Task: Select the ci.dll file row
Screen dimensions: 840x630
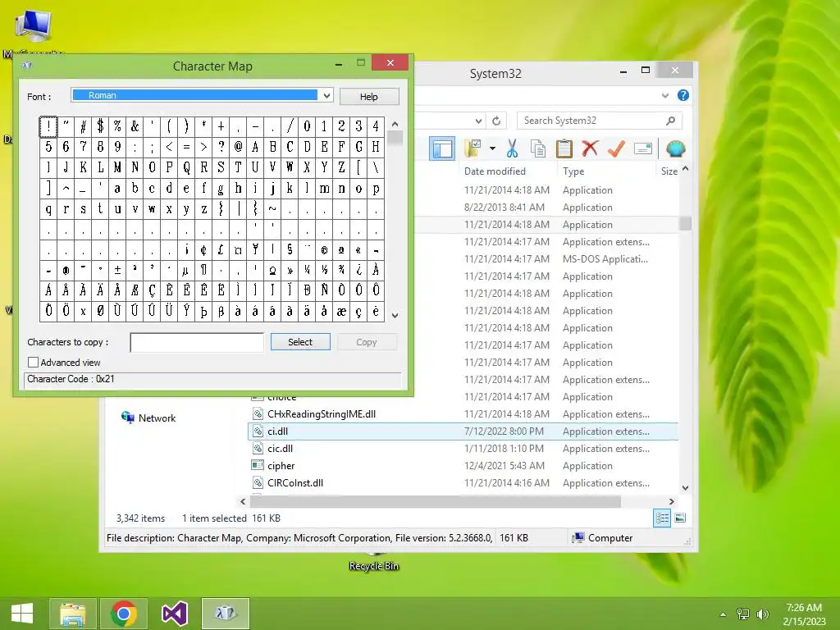Action: (463, 431)
